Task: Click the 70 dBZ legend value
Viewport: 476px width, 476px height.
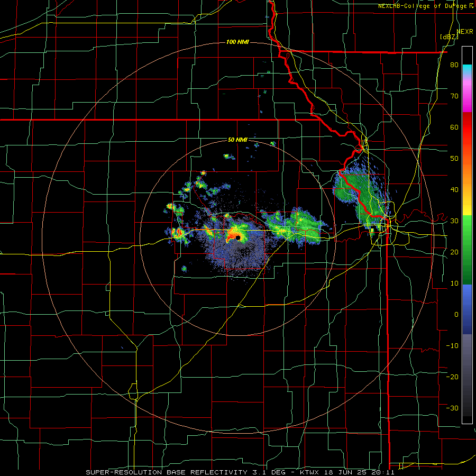Action: 454,96
